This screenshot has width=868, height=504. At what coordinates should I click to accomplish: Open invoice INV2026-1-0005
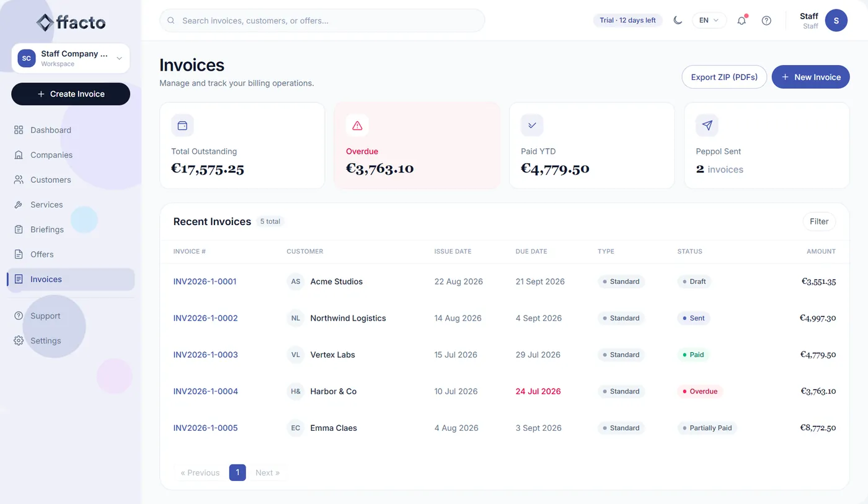206,428
